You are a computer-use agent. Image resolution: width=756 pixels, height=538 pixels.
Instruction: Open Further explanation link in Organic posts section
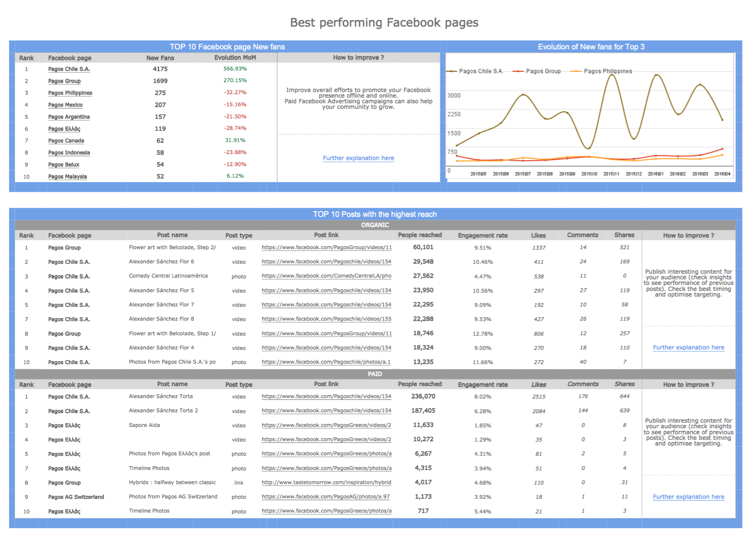pos(688,348)
